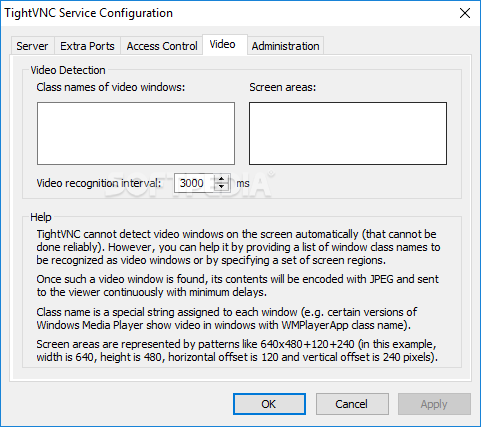
Task: Increase recognition interval with up arrow
Action: tap(222, 179)
